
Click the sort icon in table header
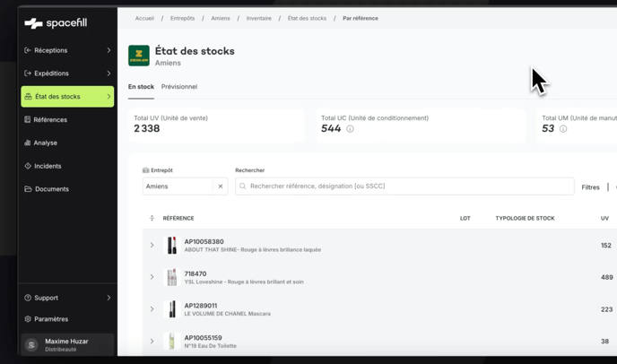coord(152,218)
